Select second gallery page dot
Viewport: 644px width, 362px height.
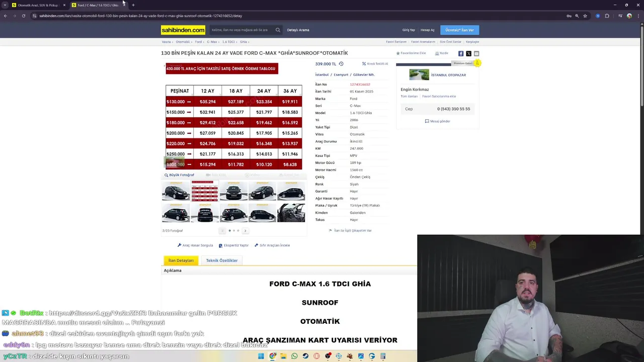point(234,231)
